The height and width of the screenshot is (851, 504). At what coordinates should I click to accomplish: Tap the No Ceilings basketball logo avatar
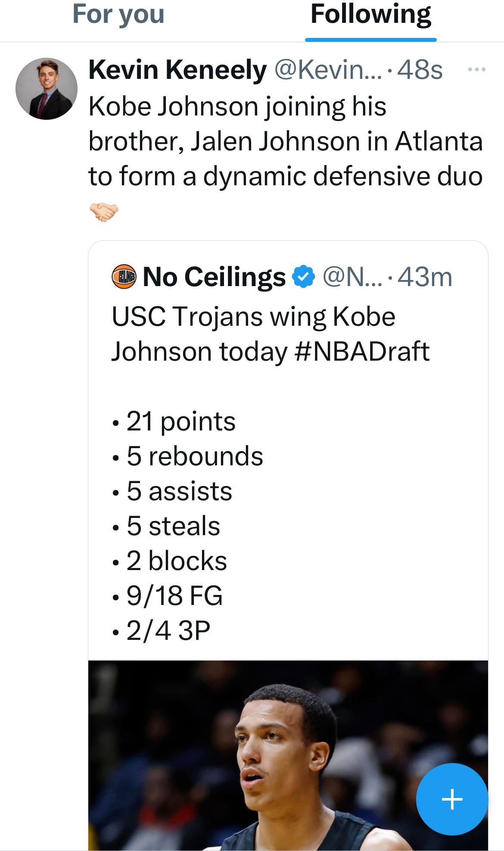124,277
